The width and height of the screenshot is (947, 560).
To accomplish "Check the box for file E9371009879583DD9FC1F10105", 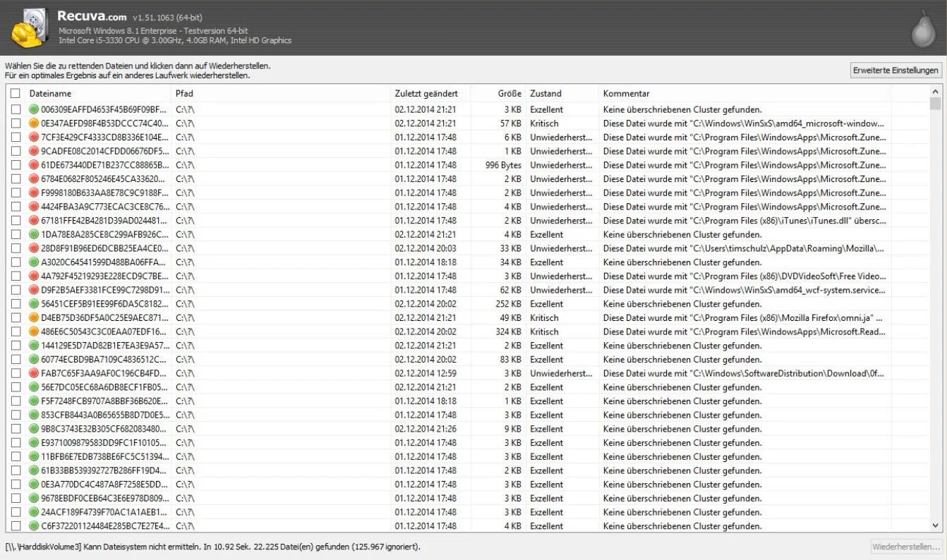I will point(16,443).
